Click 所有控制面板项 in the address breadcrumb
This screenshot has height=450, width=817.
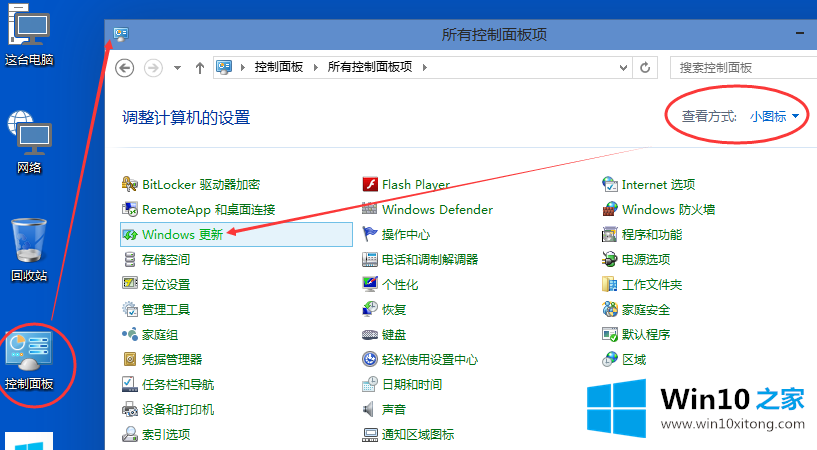[370, 67]
